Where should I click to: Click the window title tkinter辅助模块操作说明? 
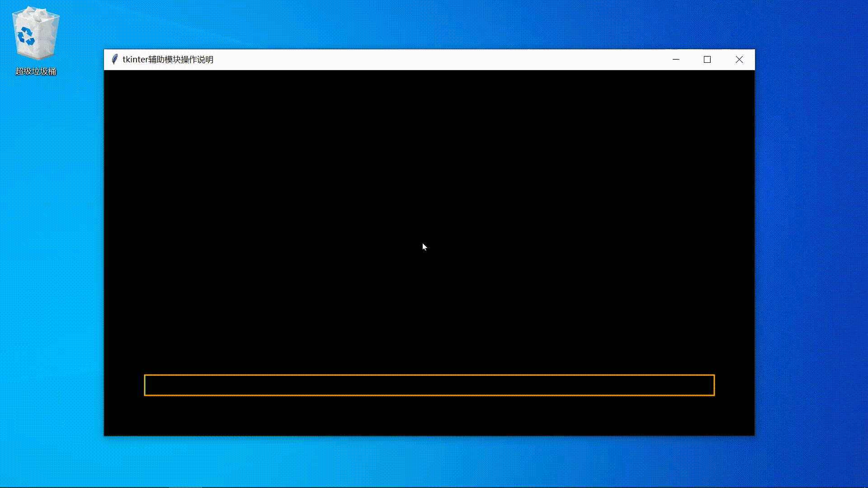pos(168,60)
